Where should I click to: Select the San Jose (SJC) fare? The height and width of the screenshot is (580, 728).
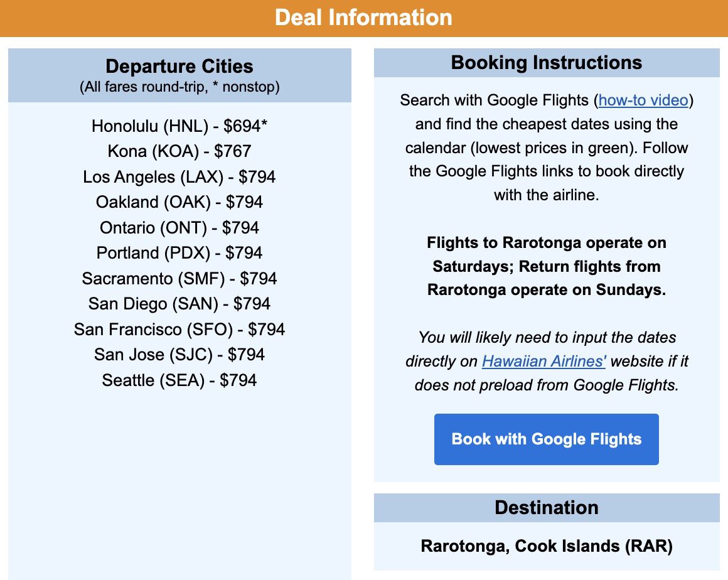(178, 355)
